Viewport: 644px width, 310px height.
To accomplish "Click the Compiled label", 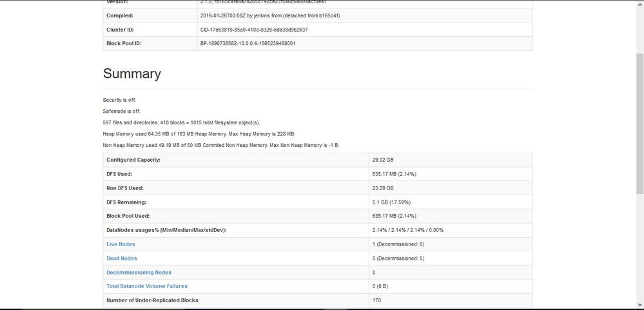I will click(119, 15).
